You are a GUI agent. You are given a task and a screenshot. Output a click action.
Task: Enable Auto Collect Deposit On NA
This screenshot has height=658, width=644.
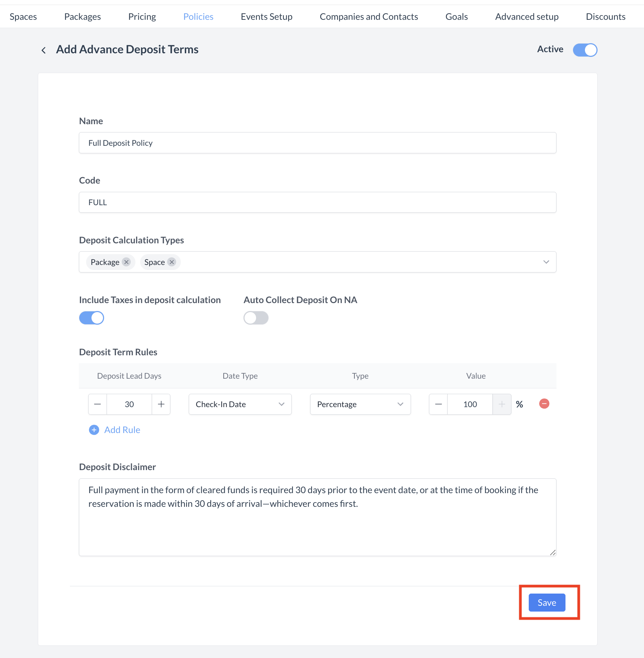click(x=256, y=318)
